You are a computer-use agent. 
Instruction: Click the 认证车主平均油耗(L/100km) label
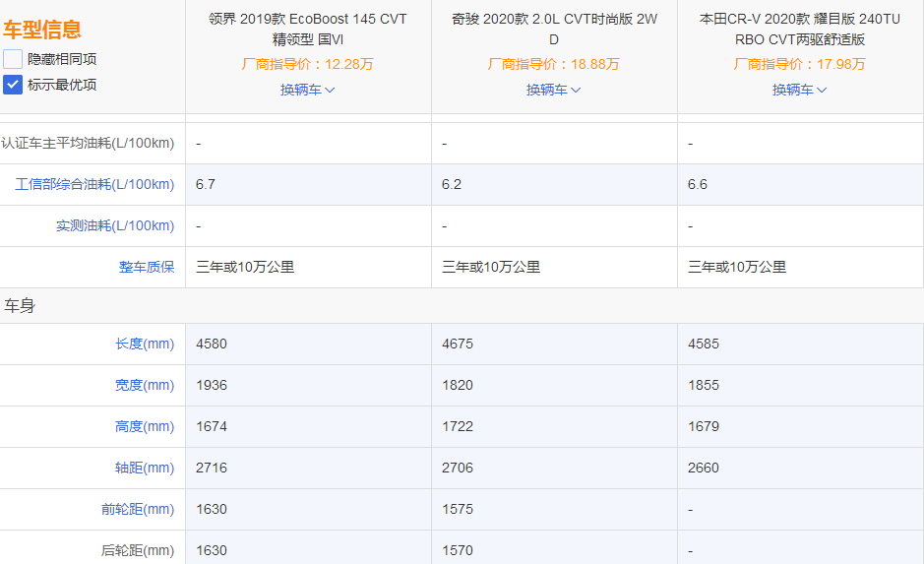tap(88, 143)
